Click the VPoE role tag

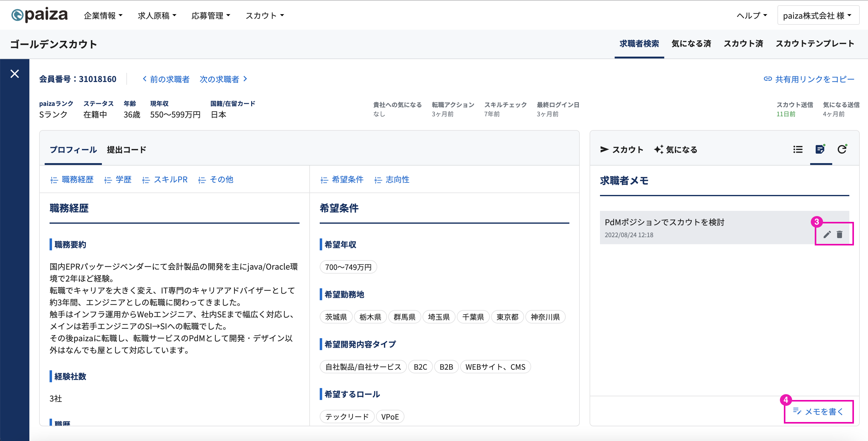click(390, 417)
